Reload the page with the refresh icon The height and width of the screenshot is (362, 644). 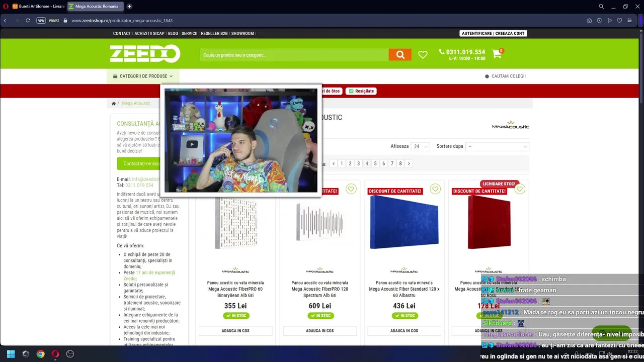[28, 21]
